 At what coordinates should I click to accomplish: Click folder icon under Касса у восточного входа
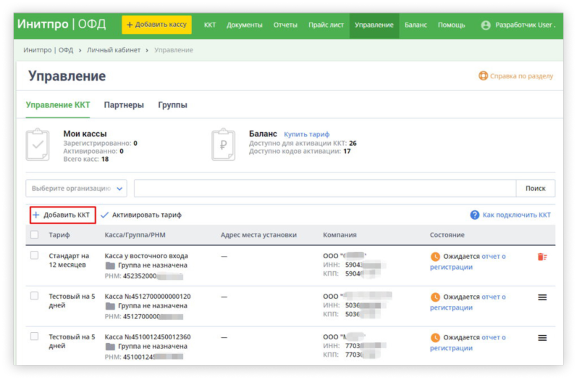(x=110, y=266)
